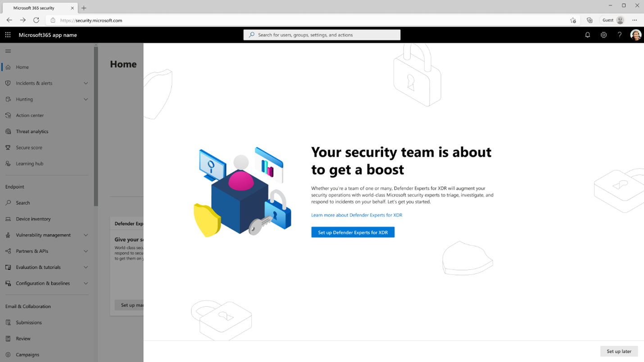
Task: Click the Threat analytics icon
Action: pos(8,131)
